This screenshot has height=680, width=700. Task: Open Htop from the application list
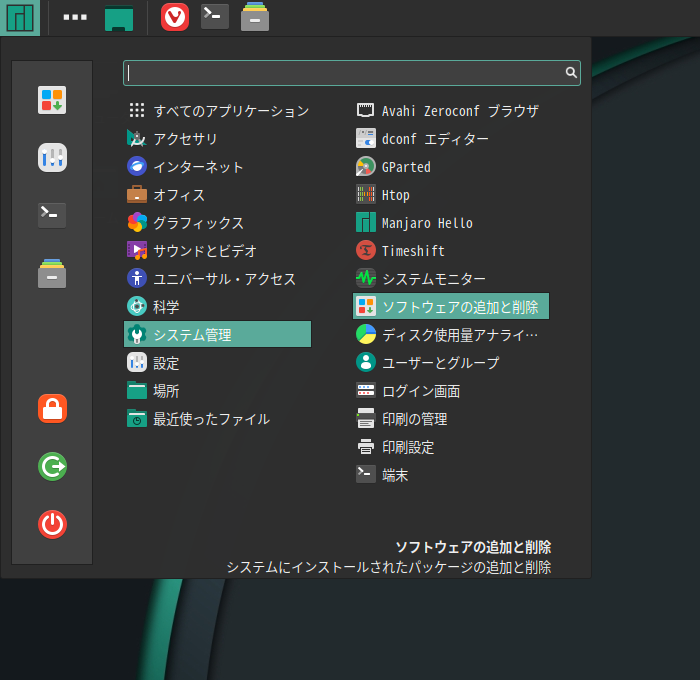[395, 195]
